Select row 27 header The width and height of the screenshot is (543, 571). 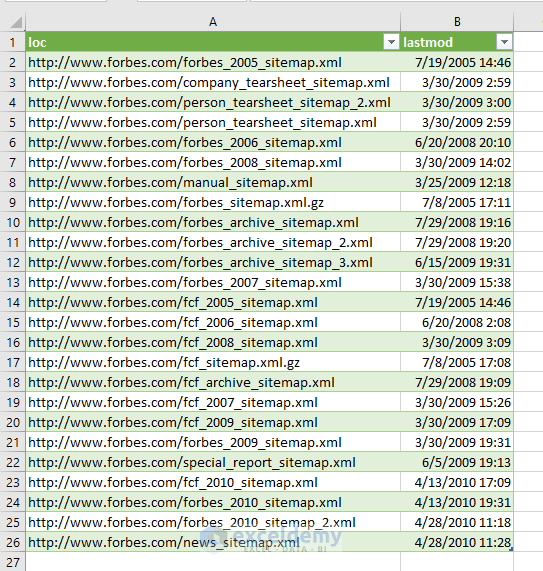13,562
